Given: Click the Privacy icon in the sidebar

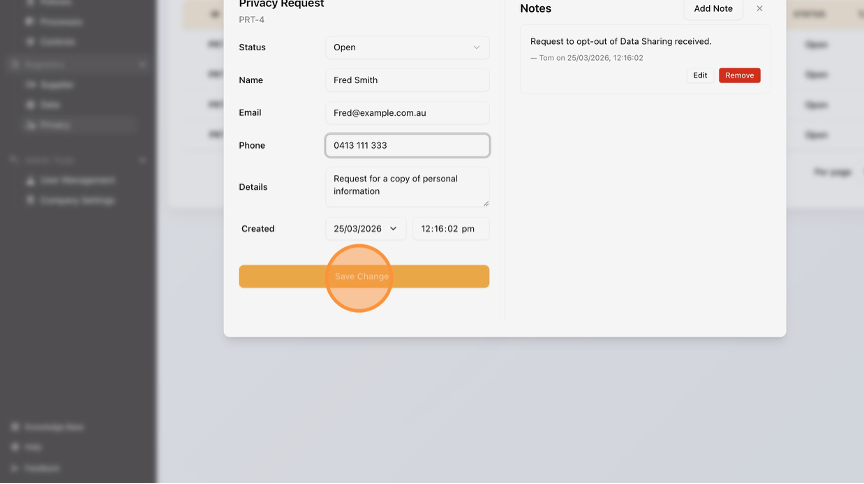Looking at the screenshot, I should [31, 125].
